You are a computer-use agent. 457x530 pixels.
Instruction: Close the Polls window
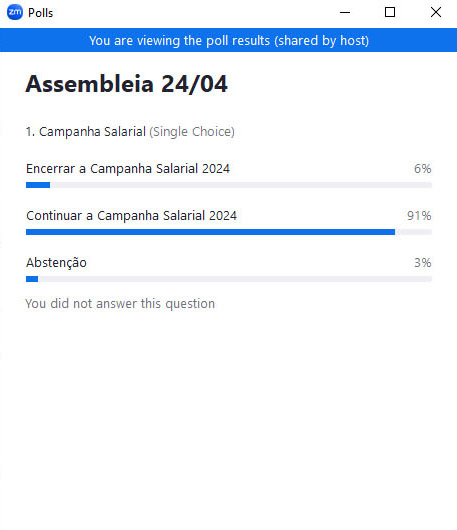tap(436, 13)
